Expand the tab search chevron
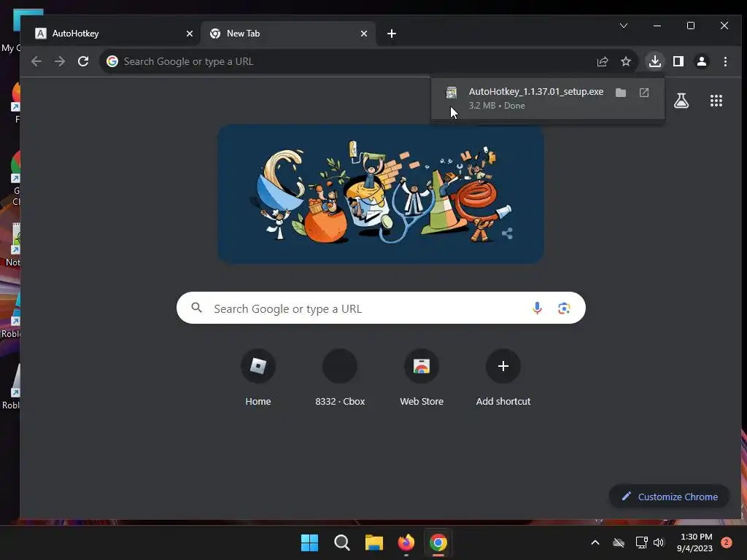The image size is (747, 560). pyautogui.click(x=623, y=26)
